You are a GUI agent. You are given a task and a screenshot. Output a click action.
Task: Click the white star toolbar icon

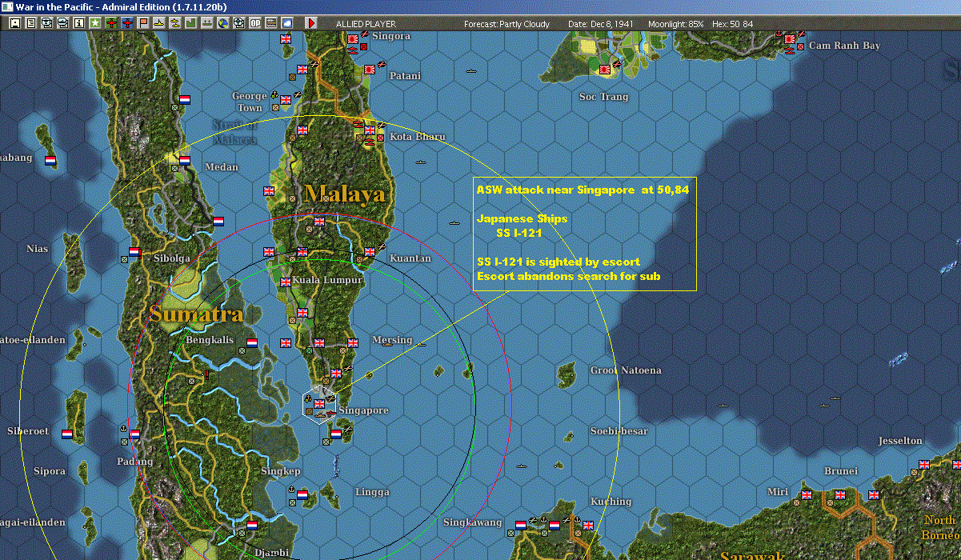(x=95, y=23)
